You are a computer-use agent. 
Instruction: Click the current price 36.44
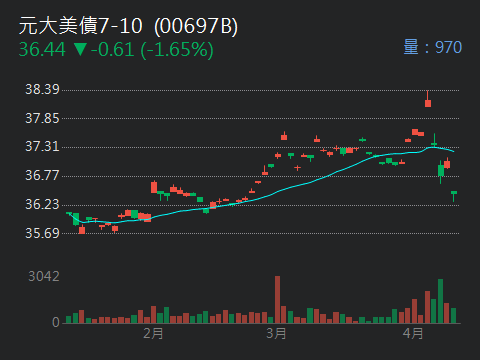pos(42,49)
